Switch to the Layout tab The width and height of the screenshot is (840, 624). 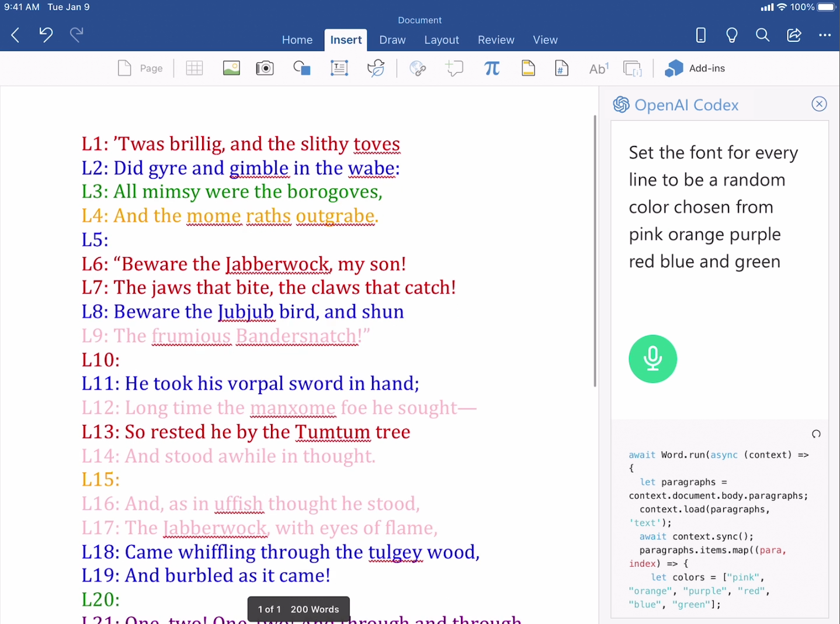coord(441,40)
